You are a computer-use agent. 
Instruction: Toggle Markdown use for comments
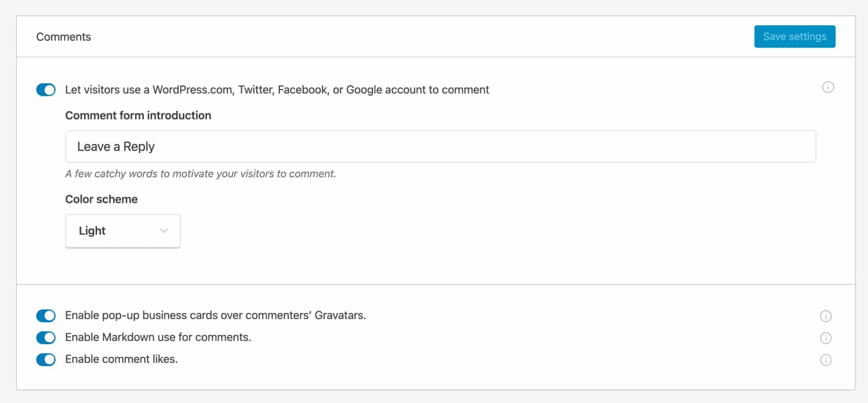pyautogui.click(x=46, y=338)
